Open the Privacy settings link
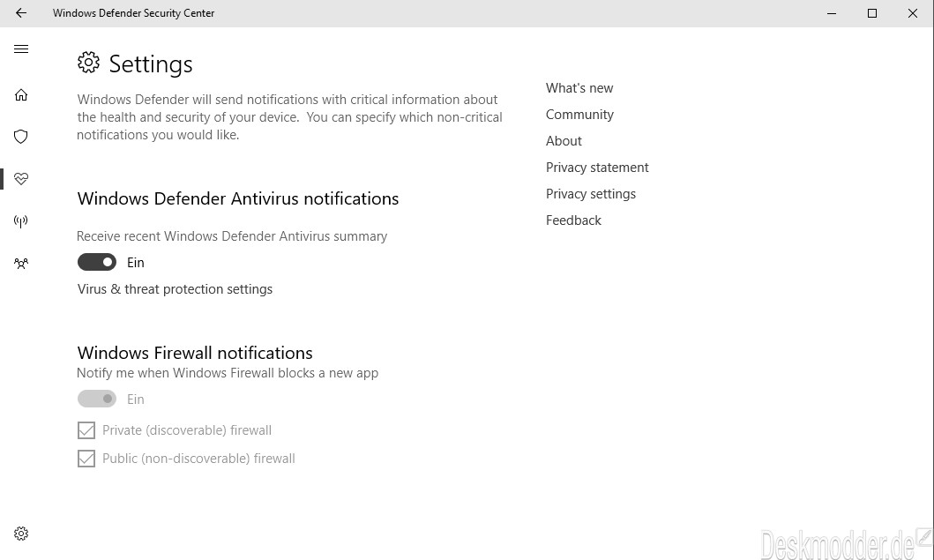This screenshot has height=560, width=934. (590, 194)
